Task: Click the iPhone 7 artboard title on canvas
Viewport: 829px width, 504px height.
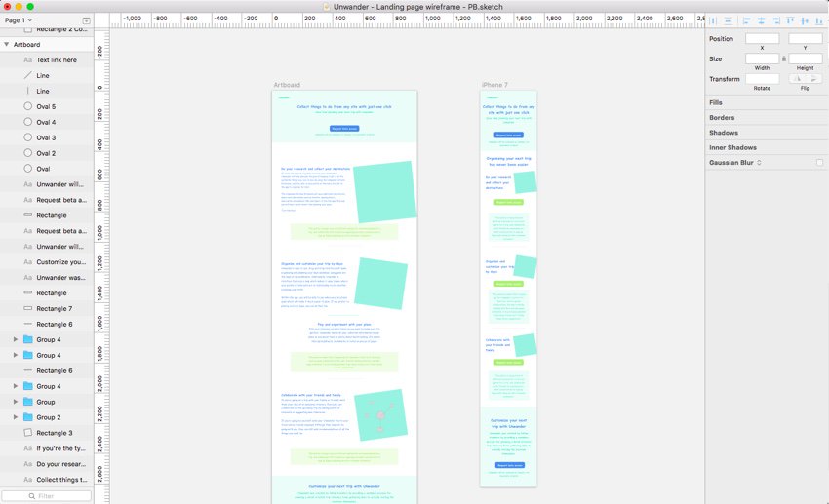Action: (494, 85)
